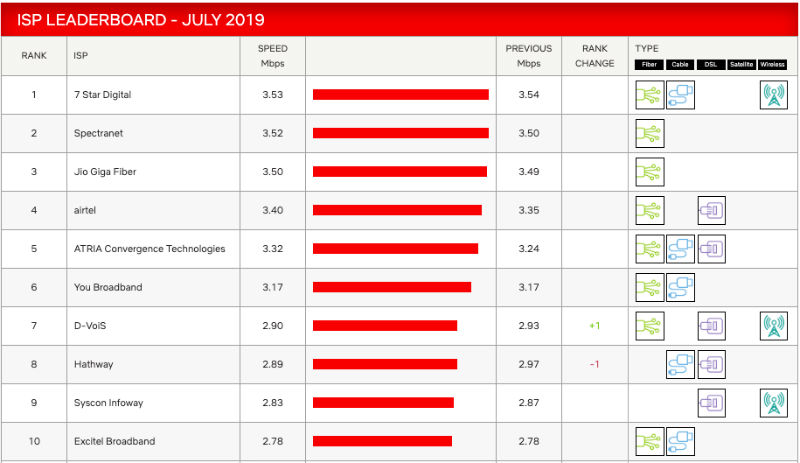Click the Fiber icon in You Broadband row
This screenshot has width=800, height=463.
(649, 287)
